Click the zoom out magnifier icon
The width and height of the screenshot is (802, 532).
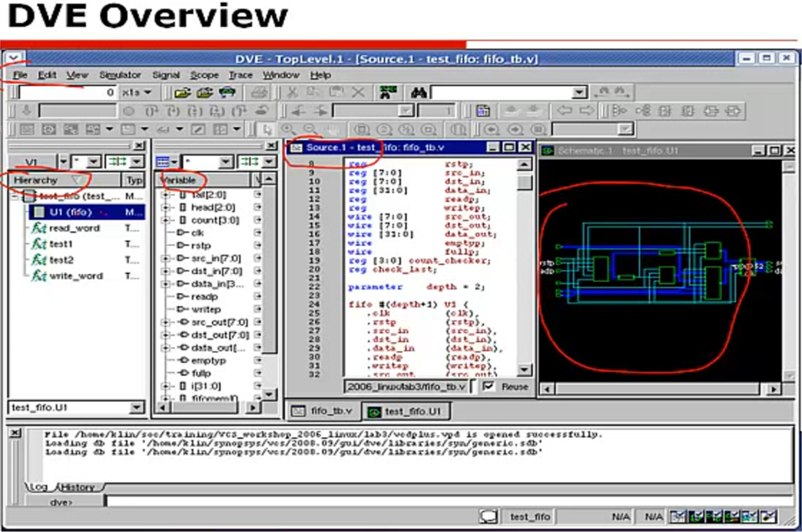click(310, 129)
